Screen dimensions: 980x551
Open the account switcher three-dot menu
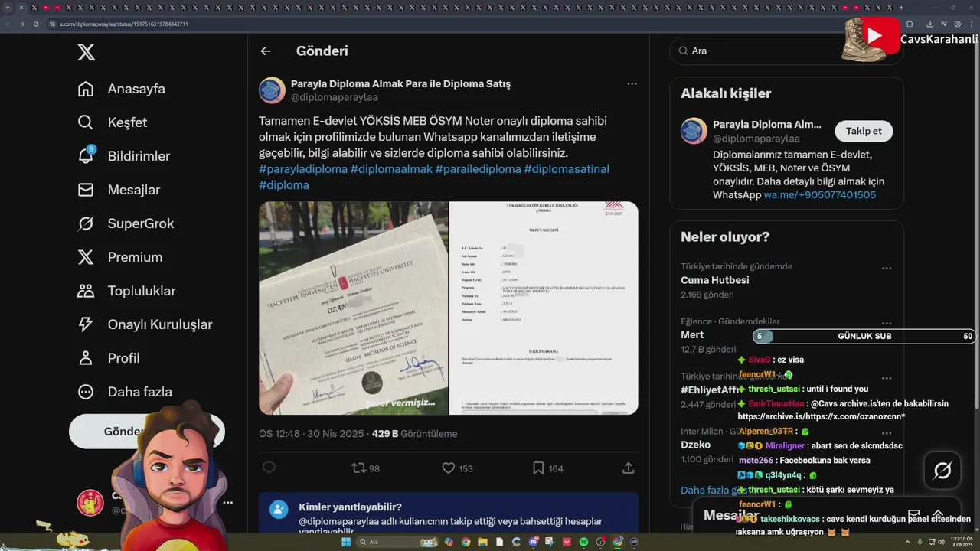point(227,503)
